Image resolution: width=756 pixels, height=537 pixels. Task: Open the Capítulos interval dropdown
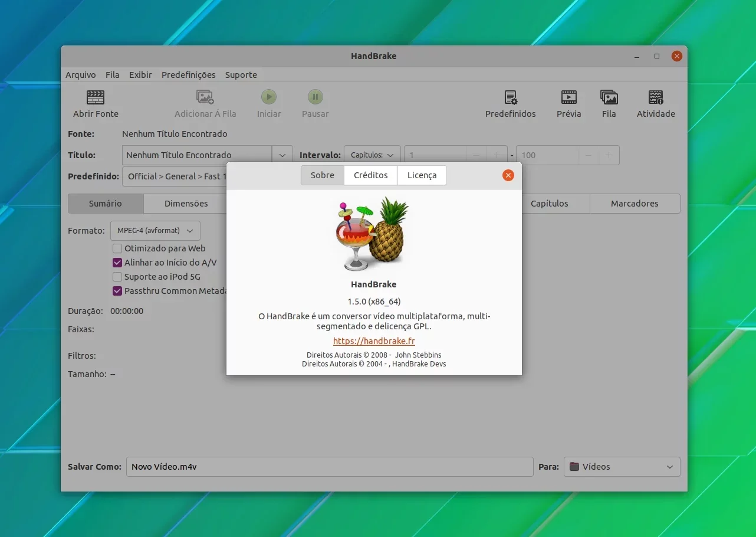coord(372,155)
